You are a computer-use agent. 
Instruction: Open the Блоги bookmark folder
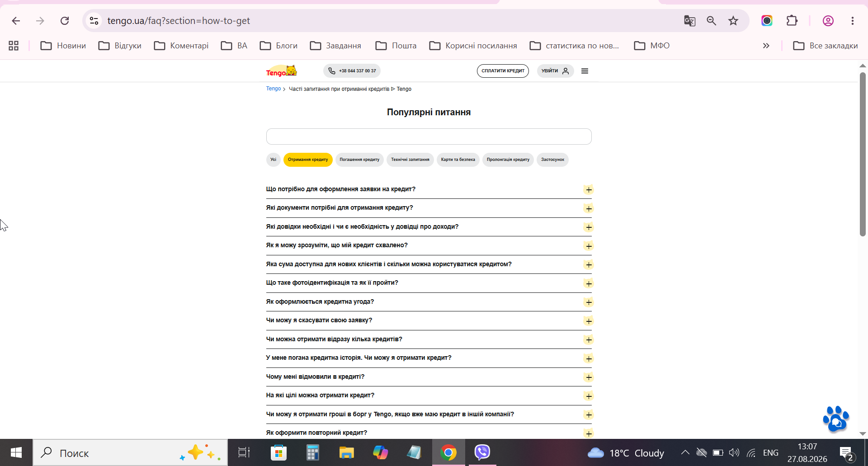point(278,46)
